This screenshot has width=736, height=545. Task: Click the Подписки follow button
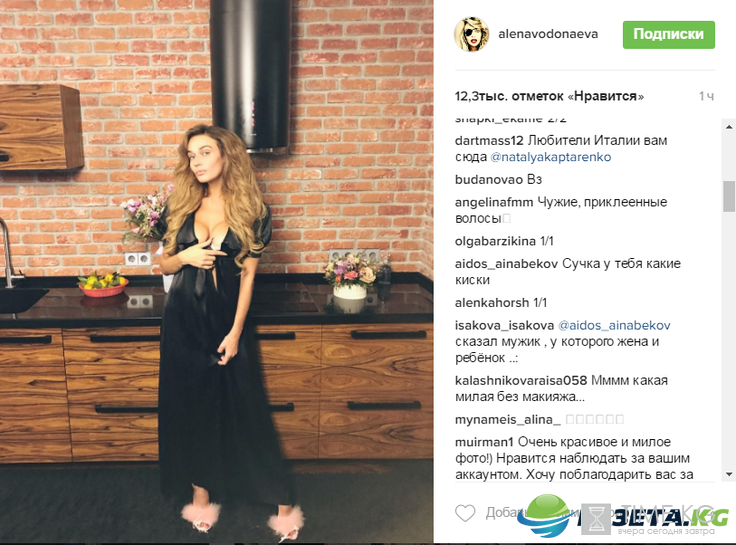tap(668, 34)
